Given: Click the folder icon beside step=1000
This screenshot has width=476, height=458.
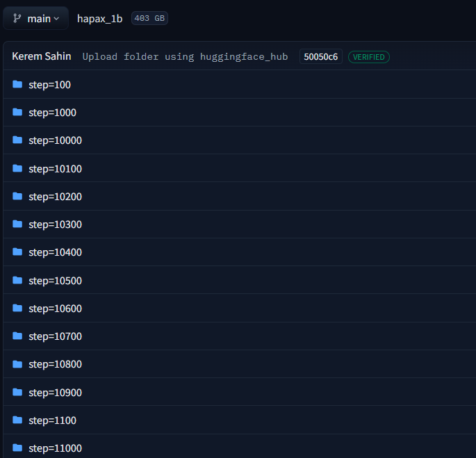Looking at the screenshot, I should point(17,112).
